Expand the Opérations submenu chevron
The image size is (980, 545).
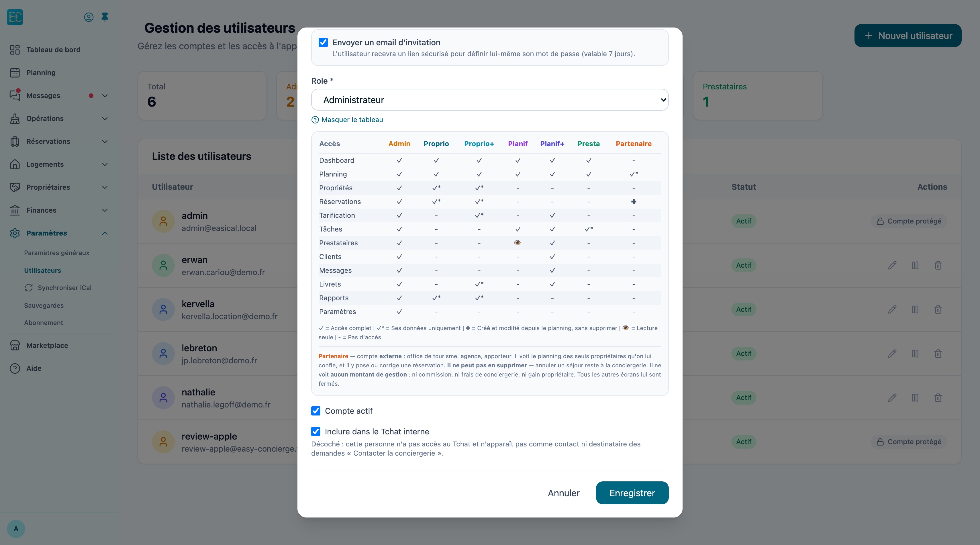105,118
